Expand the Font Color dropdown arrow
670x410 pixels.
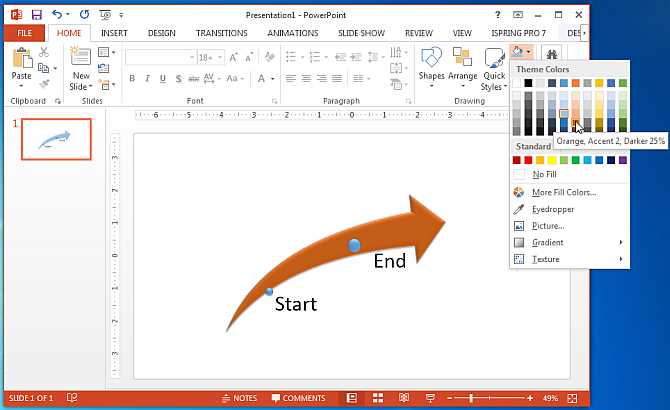(x=272, y=79)
